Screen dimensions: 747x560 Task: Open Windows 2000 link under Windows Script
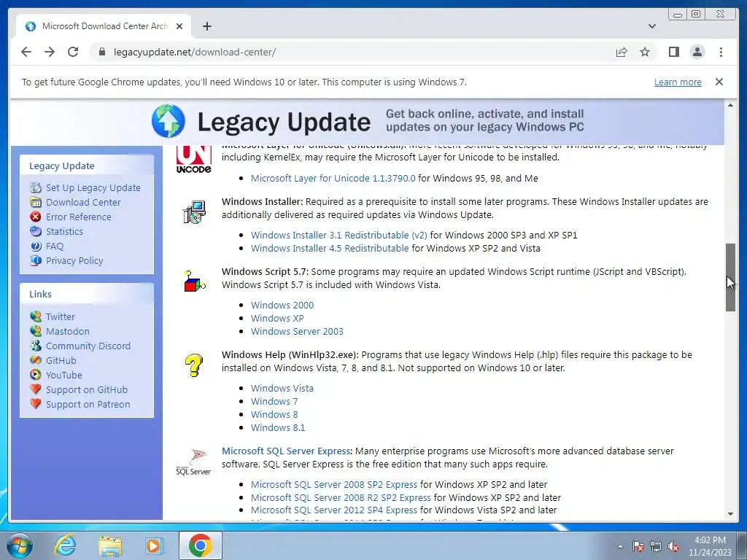(x=282, y=306)
